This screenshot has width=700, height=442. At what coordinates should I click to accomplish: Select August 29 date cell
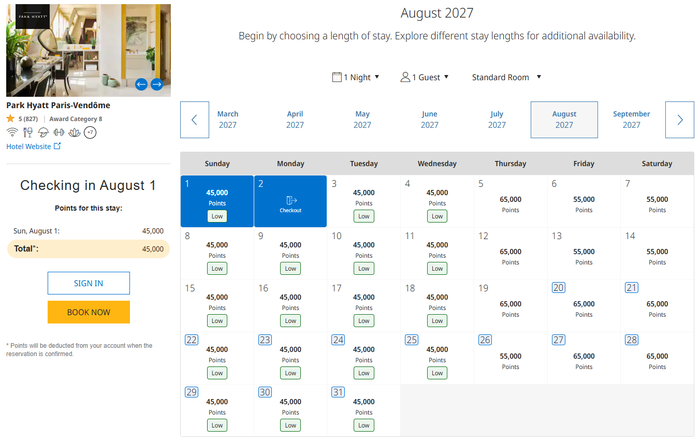coord(217,410)
